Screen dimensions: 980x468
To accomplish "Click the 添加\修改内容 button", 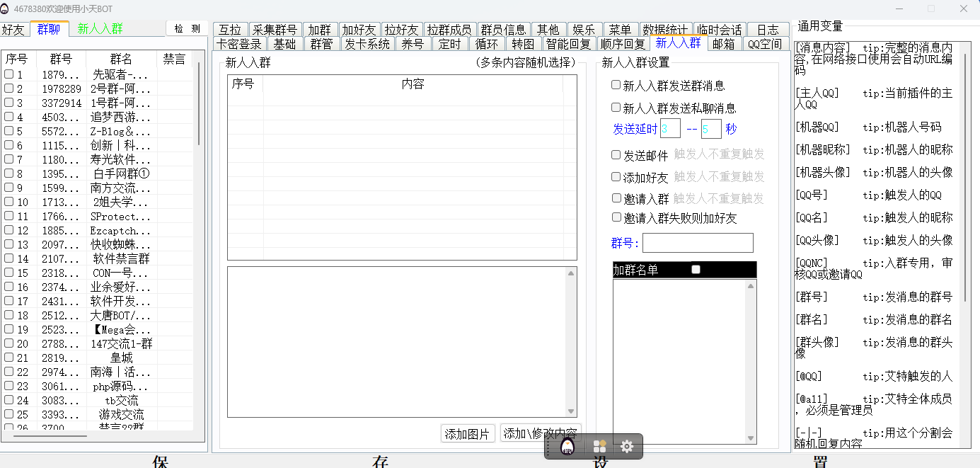I will click(541, 433).
